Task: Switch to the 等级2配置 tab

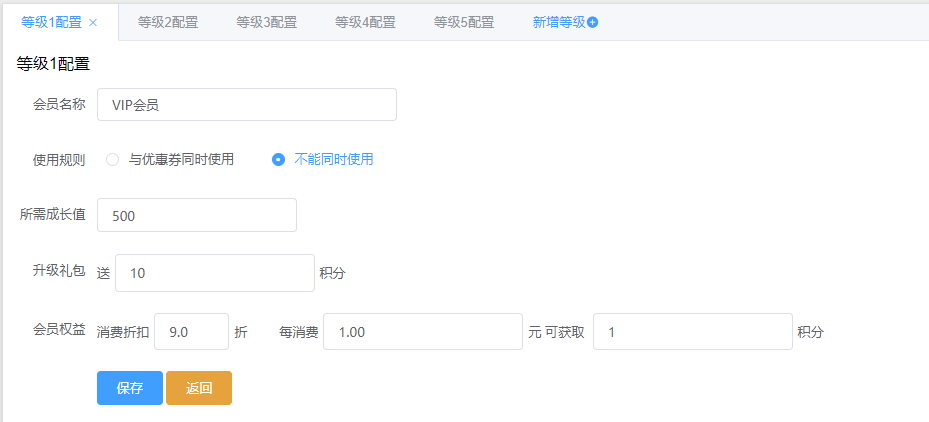Action: 168,22
